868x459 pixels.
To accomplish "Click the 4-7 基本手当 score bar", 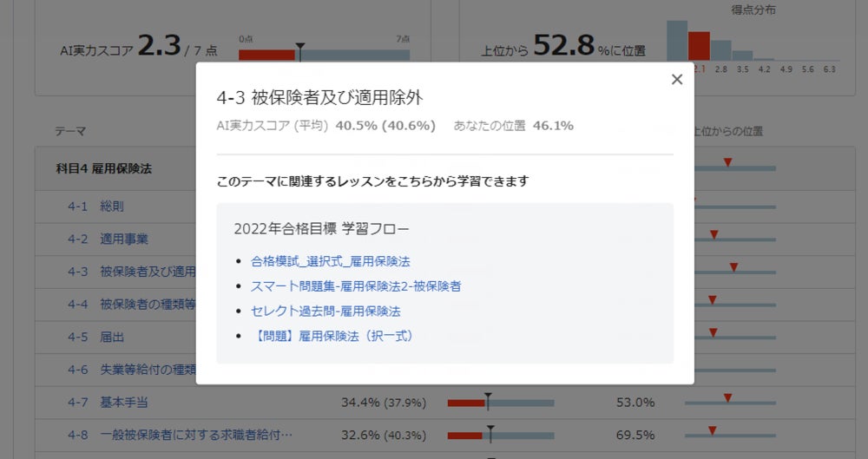I will [500, 403].
